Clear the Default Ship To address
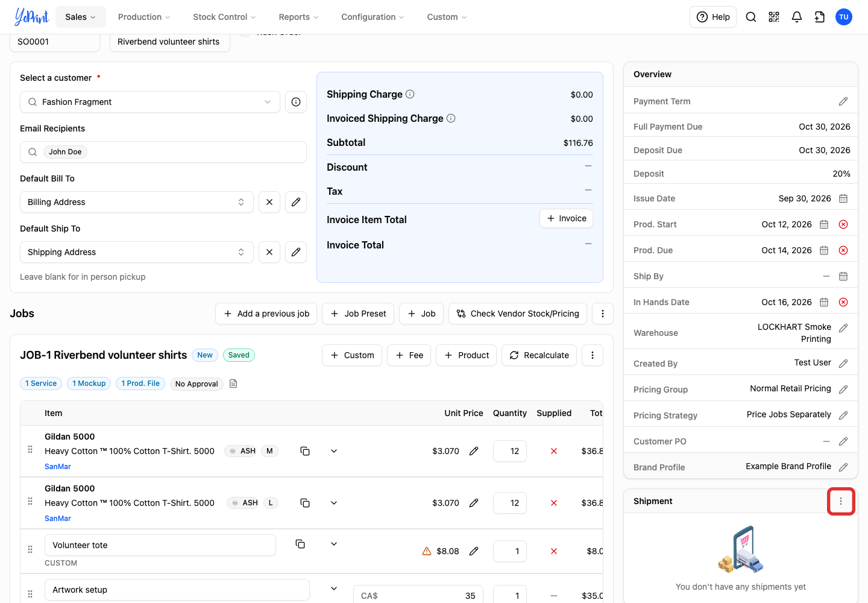 click(269, 252)
